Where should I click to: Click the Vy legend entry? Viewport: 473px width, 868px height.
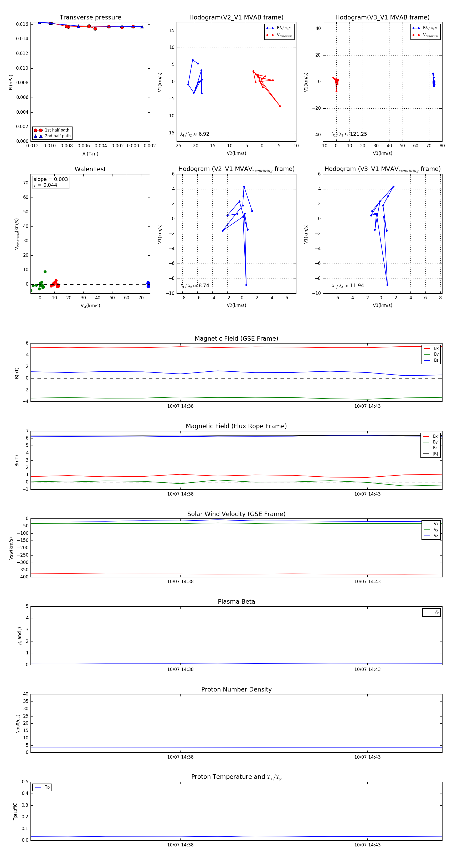pos(431,530)
